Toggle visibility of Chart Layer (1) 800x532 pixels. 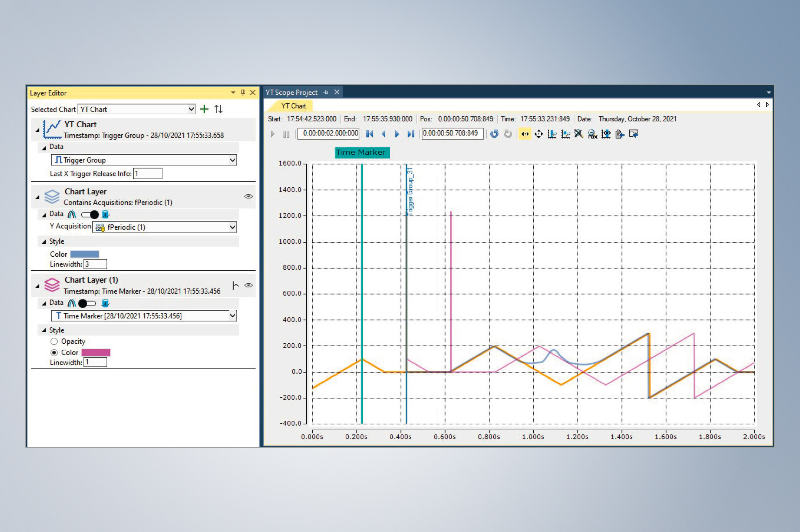[248, 285]
